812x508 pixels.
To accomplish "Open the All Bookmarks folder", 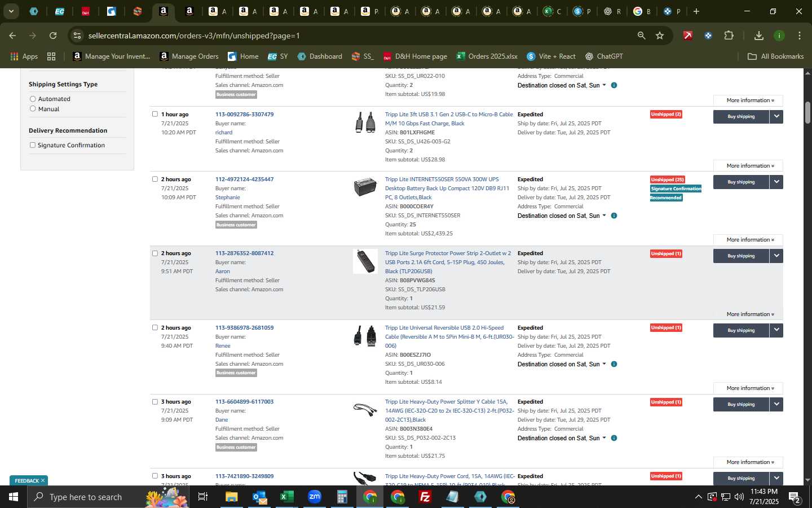I will click(x=775, y=56).
